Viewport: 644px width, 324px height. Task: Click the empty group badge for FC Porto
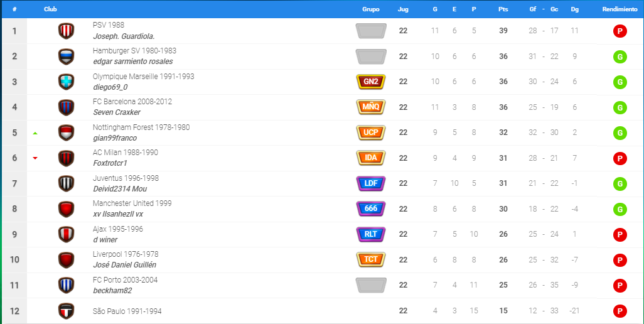click(371, 285)
